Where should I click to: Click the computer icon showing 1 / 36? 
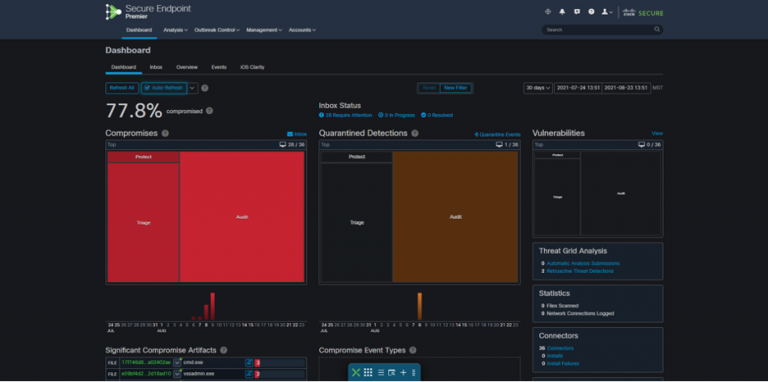pyautogui.click(x=499, y=144)
